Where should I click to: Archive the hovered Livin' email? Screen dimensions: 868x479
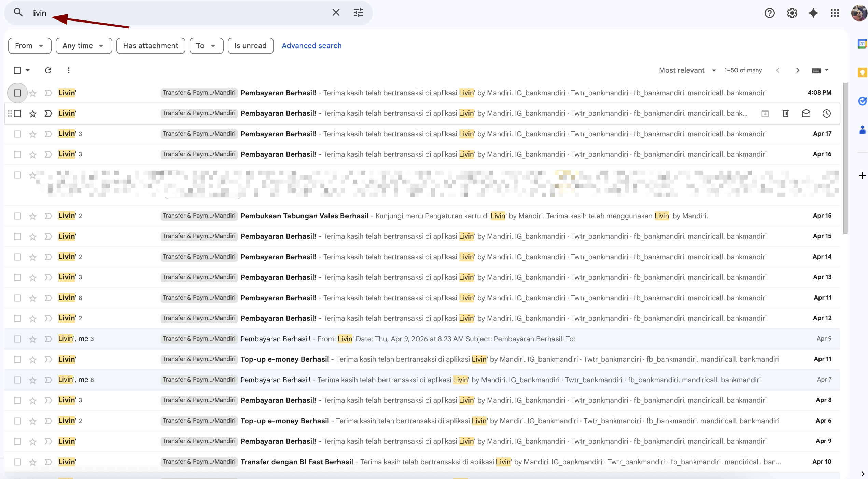click(765, 113)
